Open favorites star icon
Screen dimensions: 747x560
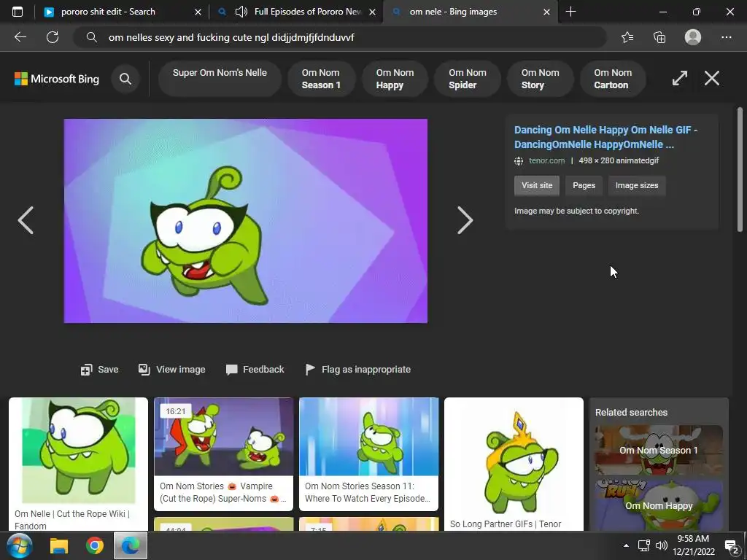click(627, 37)
